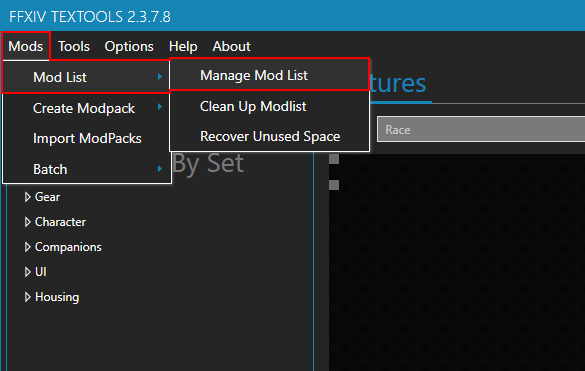Screen dimensions: 585x371
Task: Switch to the By Set tab
Action: [x=208, y=163]
